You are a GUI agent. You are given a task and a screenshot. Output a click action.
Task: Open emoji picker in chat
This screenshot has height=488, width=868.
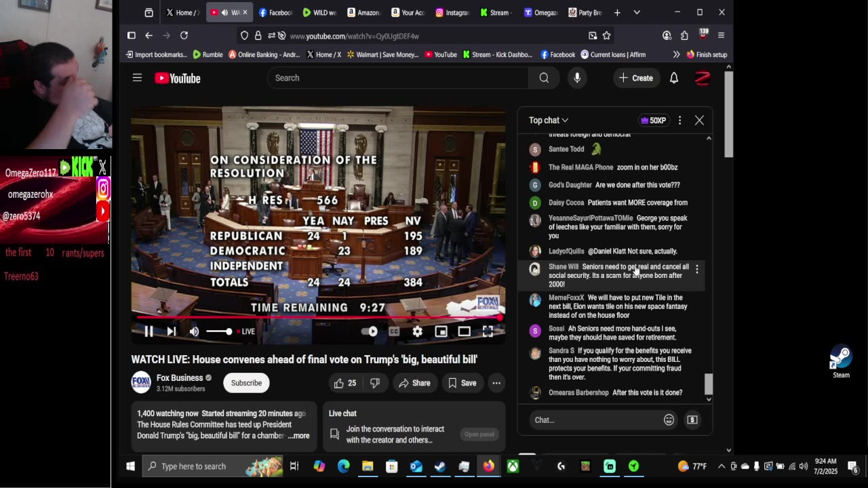(x=669, y=420)
